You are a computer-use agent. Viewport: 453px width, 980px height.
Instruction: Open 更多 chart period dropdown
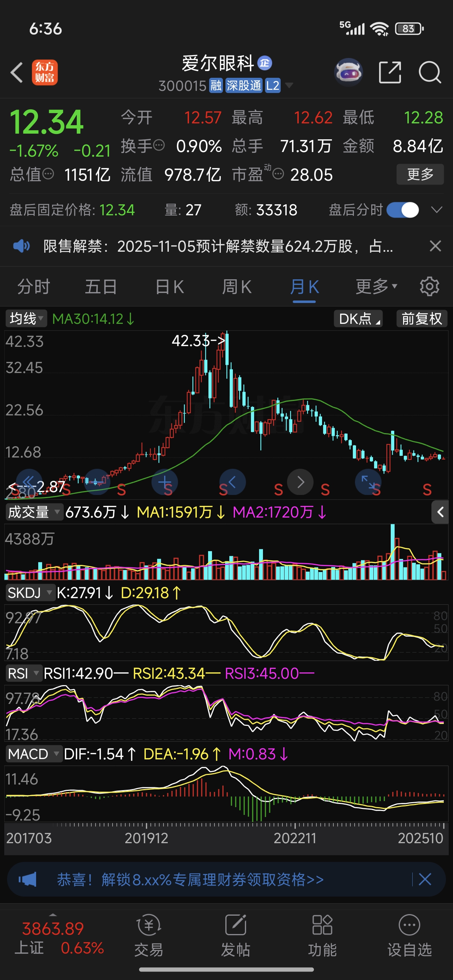pyautogui.click(x=377, y=286)
